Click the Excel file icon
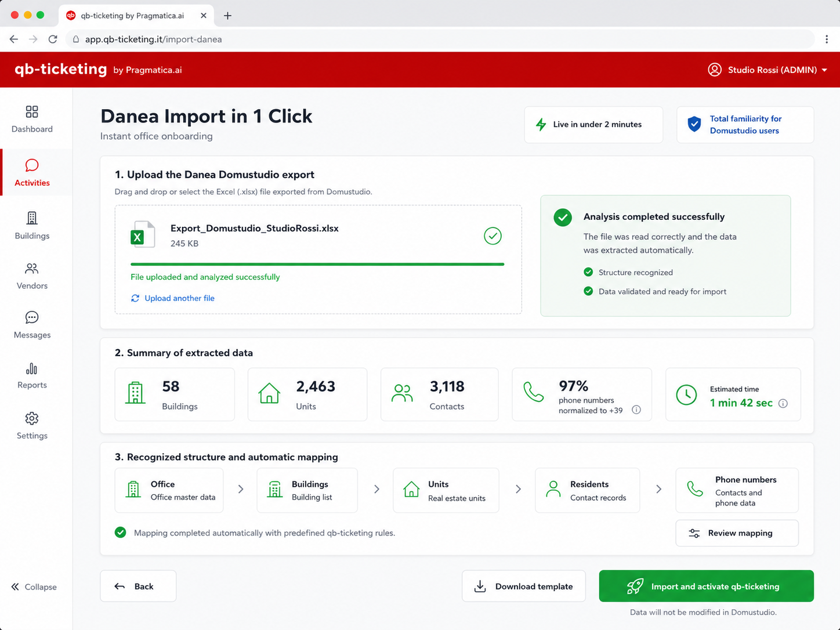Screen dimensions: 840x630 pos(143,234)
